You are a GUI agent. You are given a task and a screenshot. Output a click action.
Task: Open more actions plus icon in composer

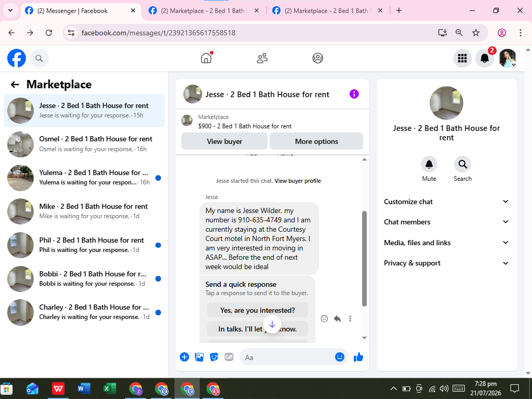pos(184,357)
